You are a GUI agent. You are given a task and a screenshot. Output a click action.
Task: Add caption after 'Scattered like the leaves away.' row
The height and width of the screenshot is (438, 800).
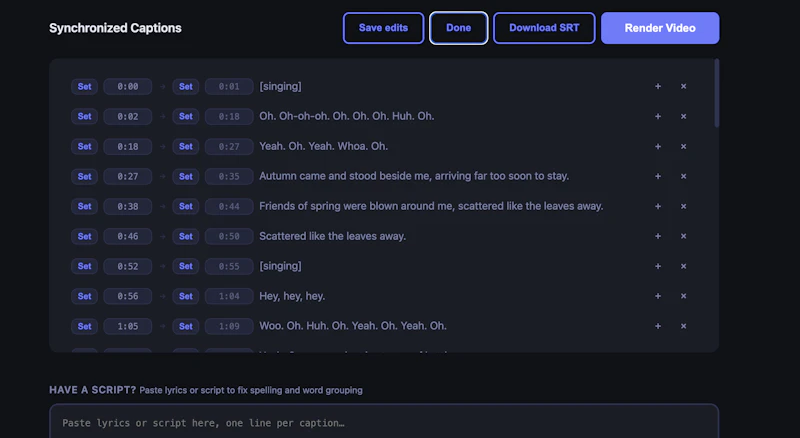click(658, 236)
